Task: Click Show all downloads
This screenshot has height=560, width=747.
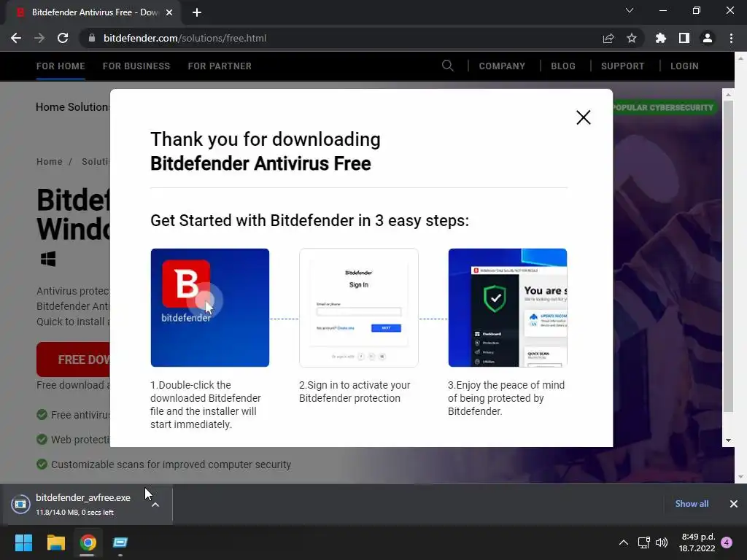Action: [x=692, y=504]
